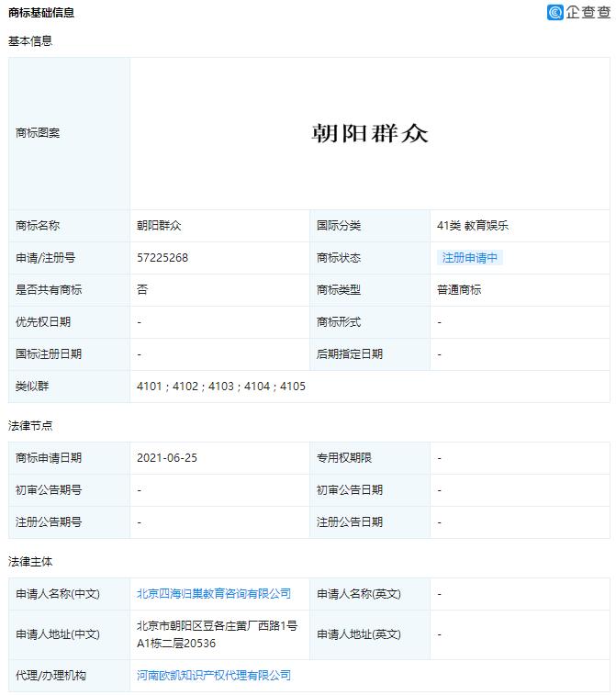Screen dimensions: 616x695
Task: Click the applicant address text
Action: tap(217, 634)
